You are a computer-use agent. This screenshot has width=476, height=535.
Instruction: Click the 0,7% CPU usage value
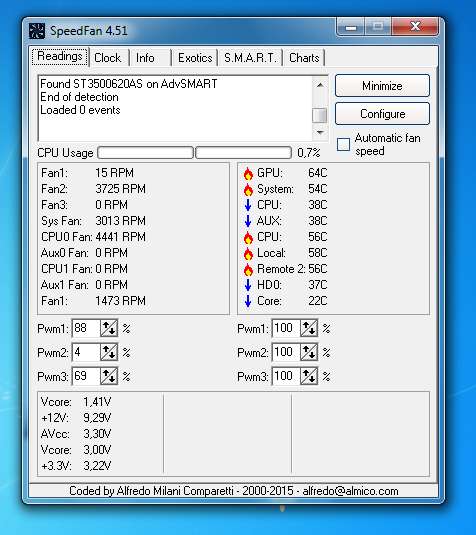coord(308,153)
